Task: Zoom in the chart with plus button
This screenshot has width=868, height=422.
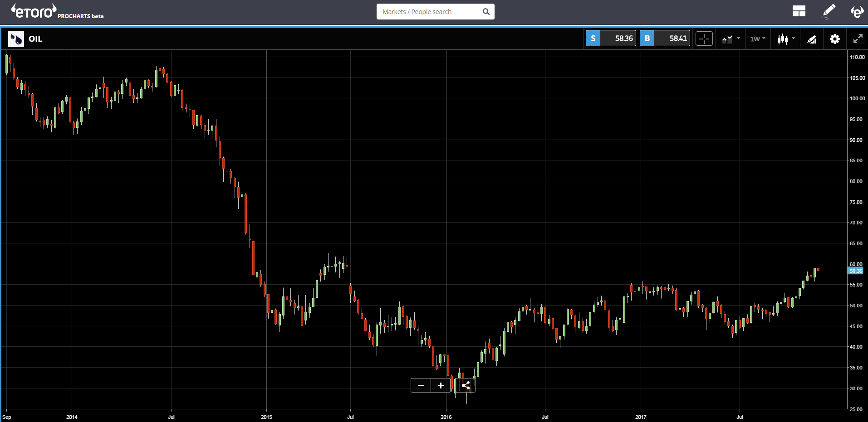Action: tap(441, 386)
